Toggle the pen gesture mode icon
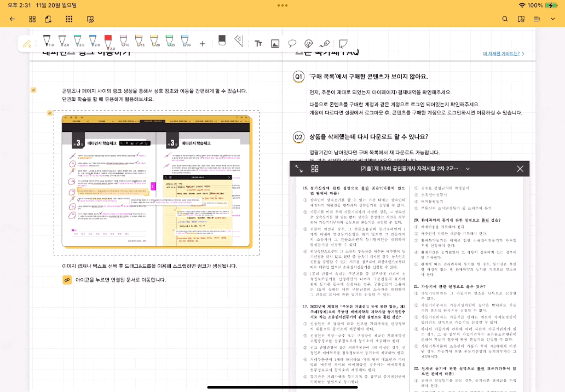This screenshot has height=392, width=565. pos(27,44)
